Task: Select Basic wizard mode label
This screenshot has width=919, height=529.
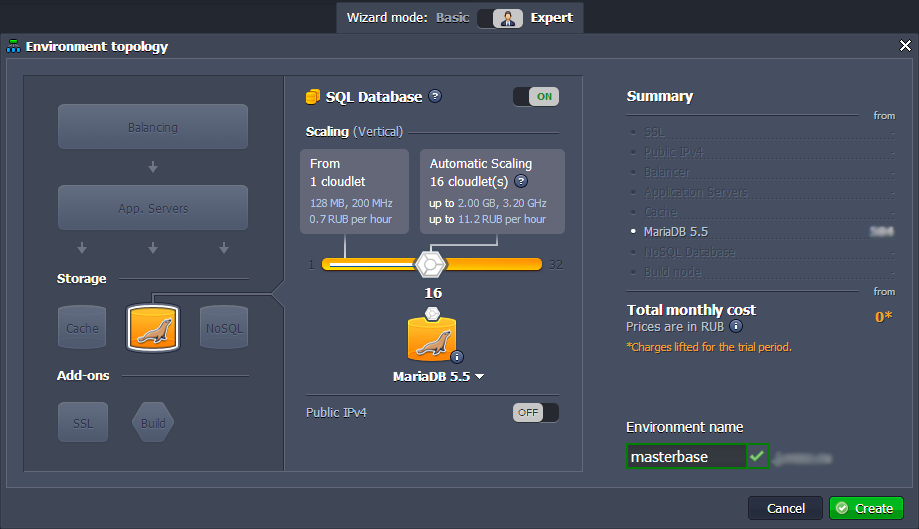Action: (x=452, y=18)
